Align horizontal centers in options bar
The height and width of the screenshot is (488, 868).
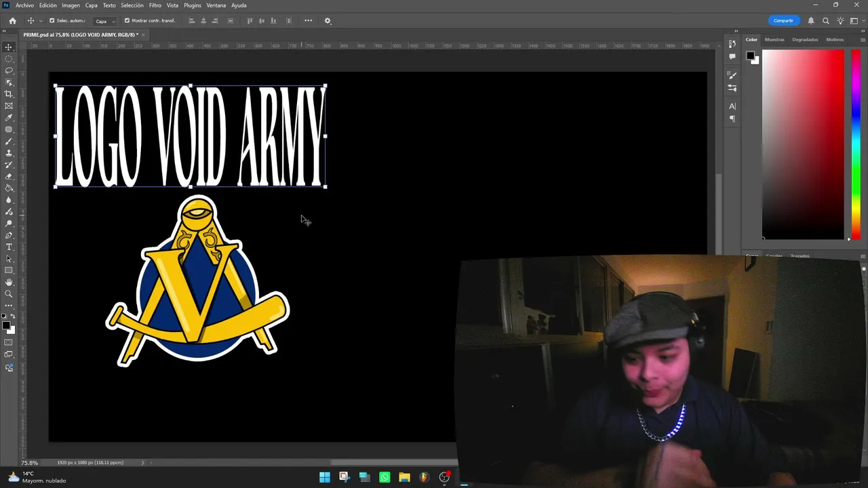coord(203,21)
